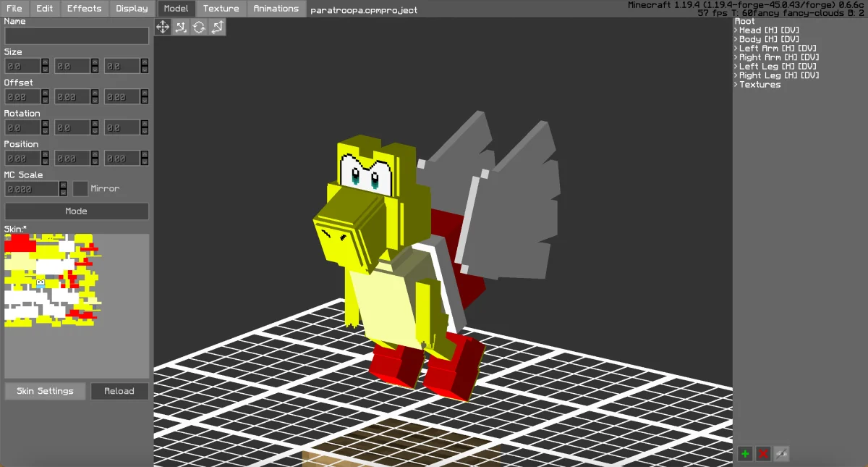Increase Size Y with up arrow
This screenshot has height=467, width=868.
(95, 62)
